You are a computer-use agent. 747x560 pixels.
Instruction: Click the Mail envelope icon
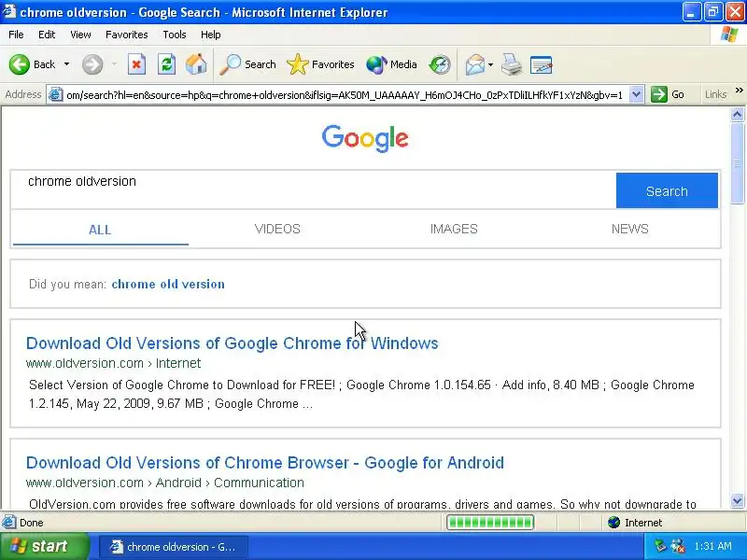coord(475,64)
